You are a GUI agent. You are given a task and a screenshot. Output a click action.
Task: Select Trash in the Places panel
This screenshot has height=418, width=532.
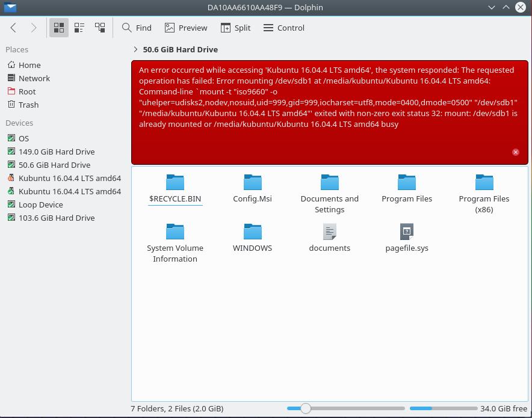[28, 105]
